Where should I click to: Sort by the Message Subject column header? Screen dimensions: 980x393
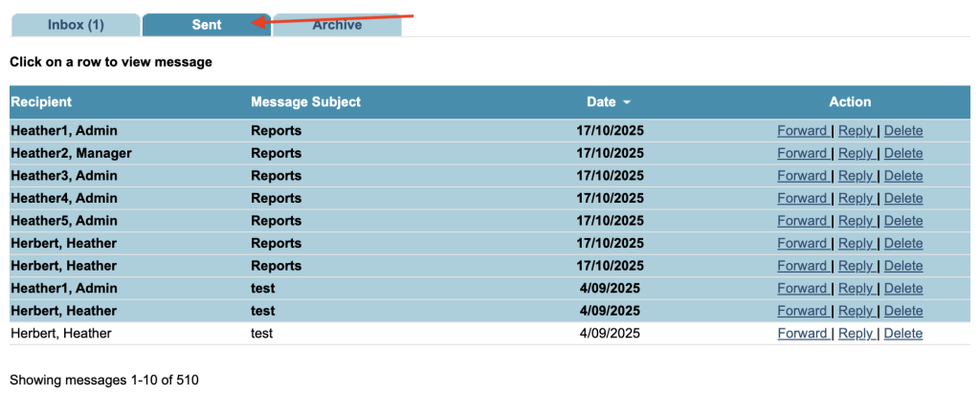coord(305,101)
